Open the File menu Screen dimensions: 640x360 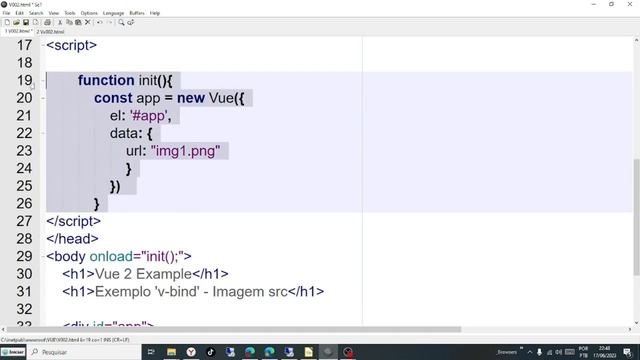pos(6,13)
